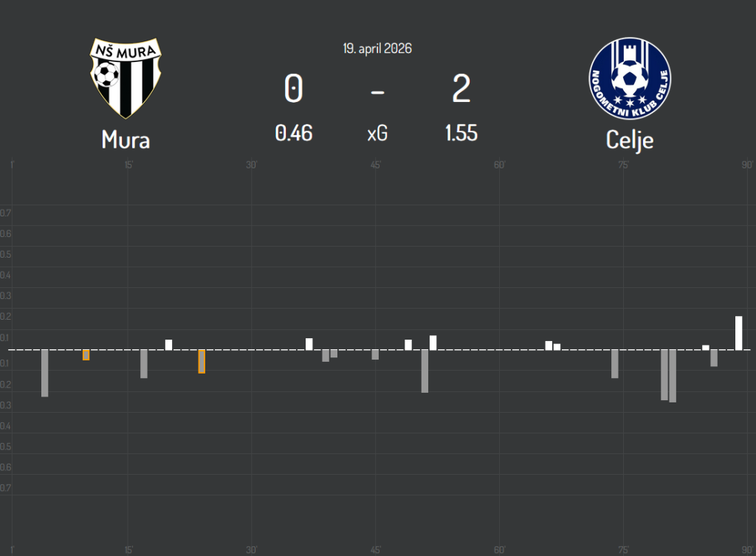Image resolution: width=756 pixels, height=556 pixels.
Task: Click the match date 19. april 2026
Action: click(377, 49)
